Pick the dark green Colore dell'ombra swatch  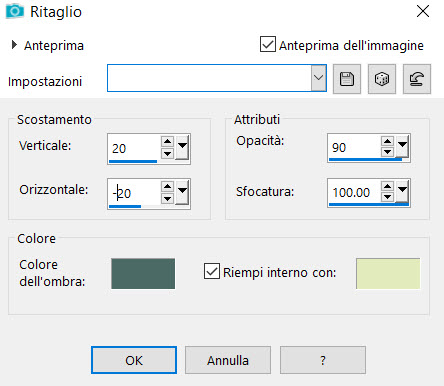coord(143,273)
